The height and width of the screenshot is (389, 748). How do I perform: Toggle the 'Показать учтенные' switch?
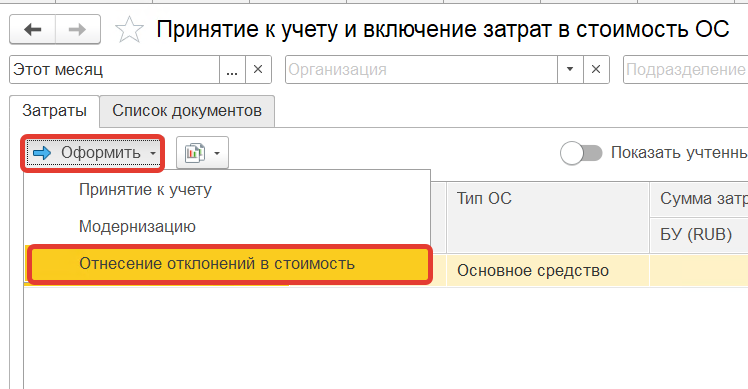click(581, 153)
